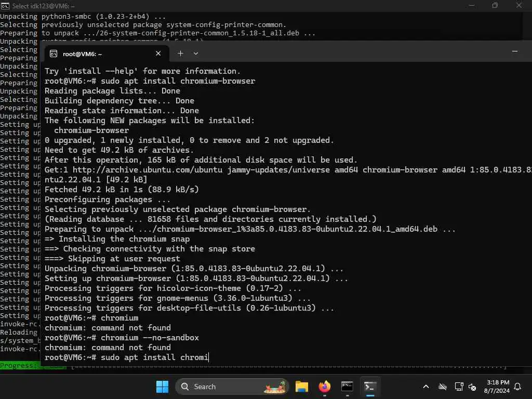Minimize the background idk123@VM6 window

[472, 5]
